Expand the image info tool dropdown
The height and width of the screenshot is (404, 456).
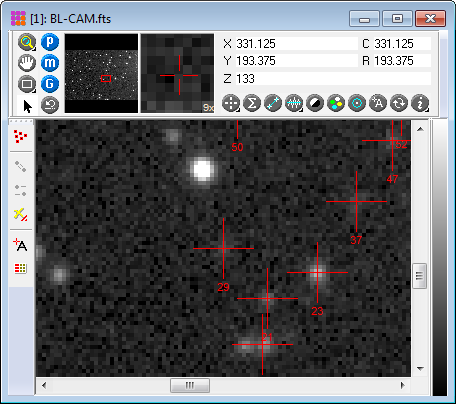[x=420, y=103]
